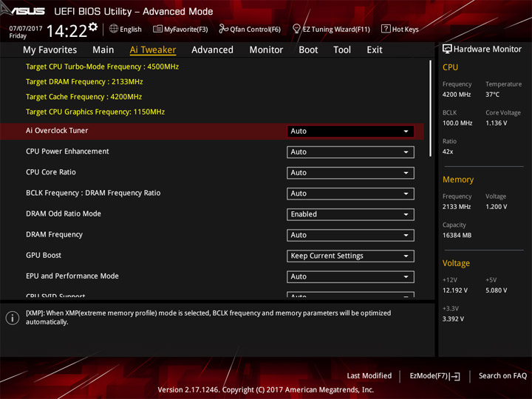This screenshot has height=399, width=532.
Task: Click the 1.136 V core voltage value
Action: point(496,123)
